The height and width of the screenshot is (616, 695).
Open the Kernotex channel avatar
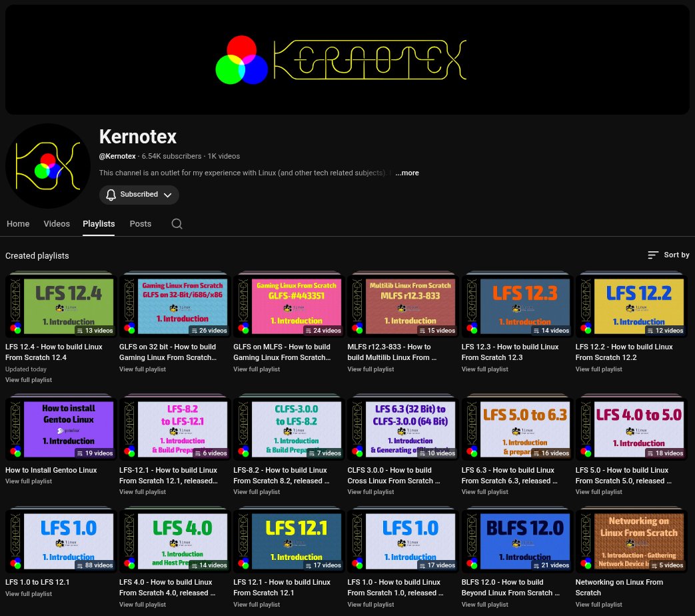47,166
